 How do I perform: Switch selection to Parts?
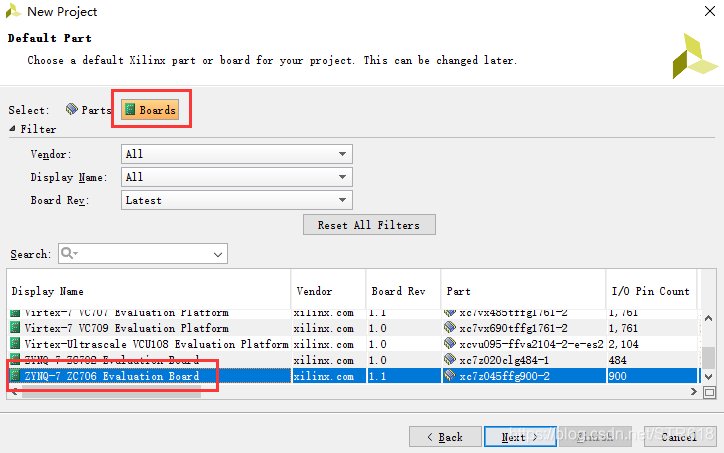pyautogui.click(x=89, y=110)
